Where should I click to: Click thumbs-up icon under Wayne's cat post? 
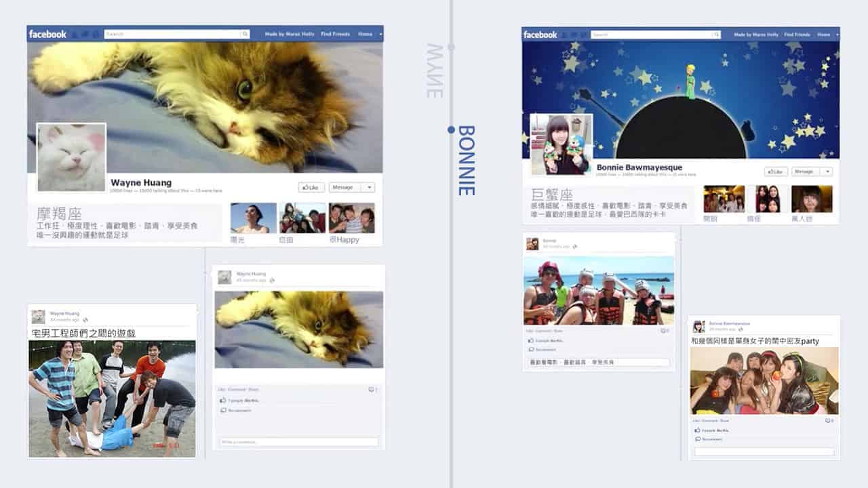coord(222,401)
